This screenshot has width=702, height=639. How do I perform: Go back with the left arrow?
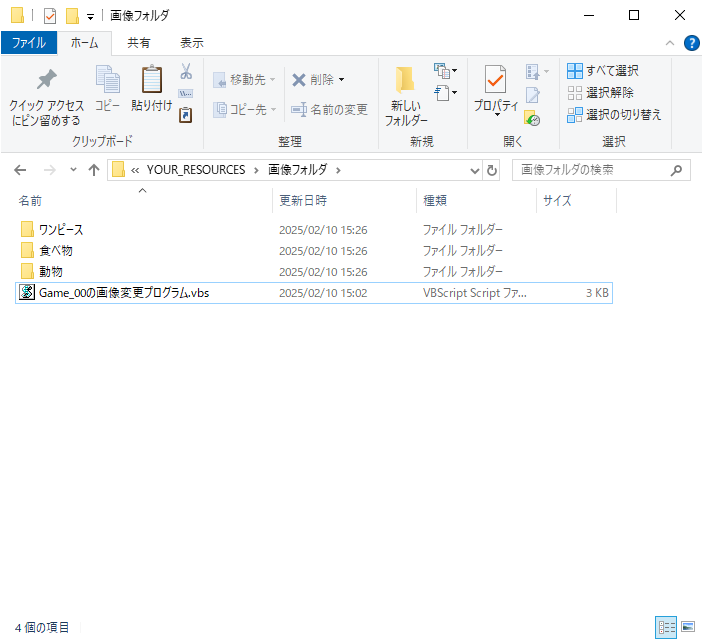(20, 170)
